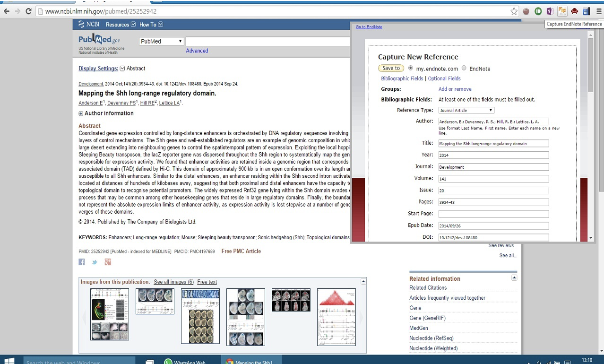Open the Free text link

(207, 282)
